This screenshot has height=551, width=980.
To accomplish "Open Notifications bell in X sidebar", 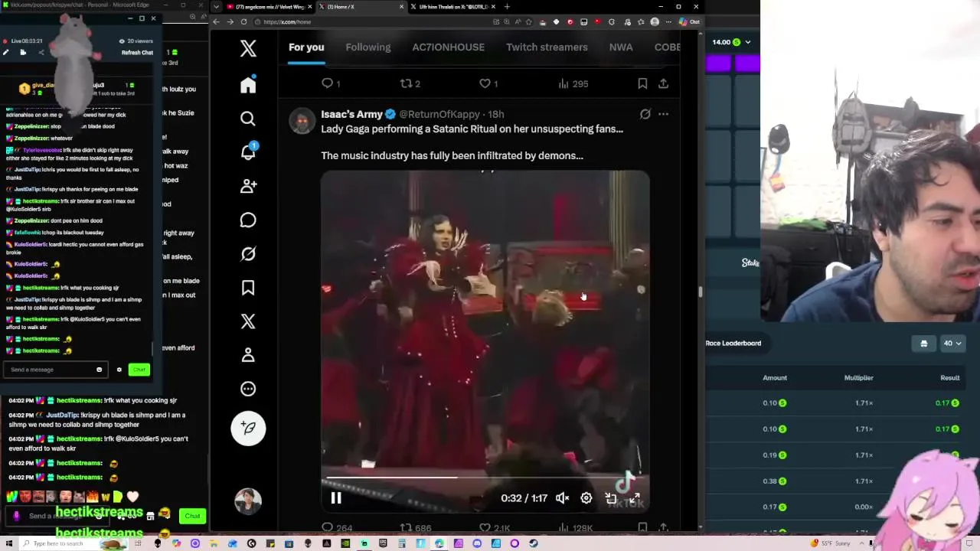I will click(x=248, y=152).
